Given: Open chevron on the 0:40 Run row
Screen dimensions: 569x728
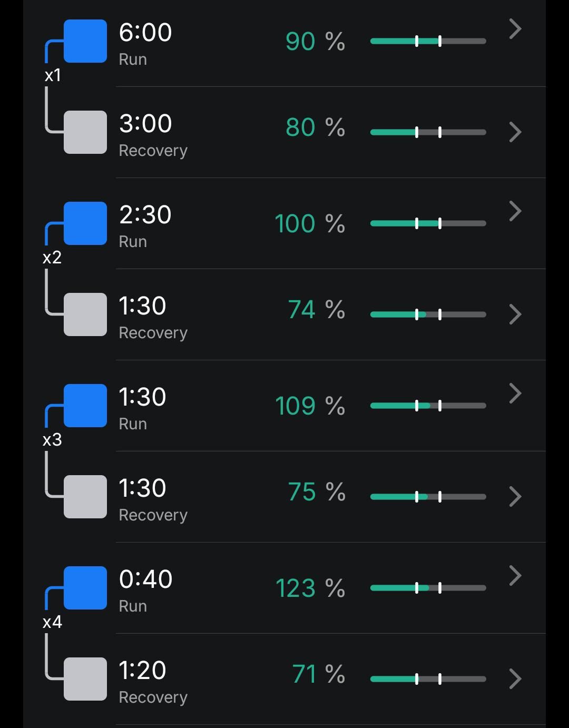Looking at the screenshot, I should 515,576.
